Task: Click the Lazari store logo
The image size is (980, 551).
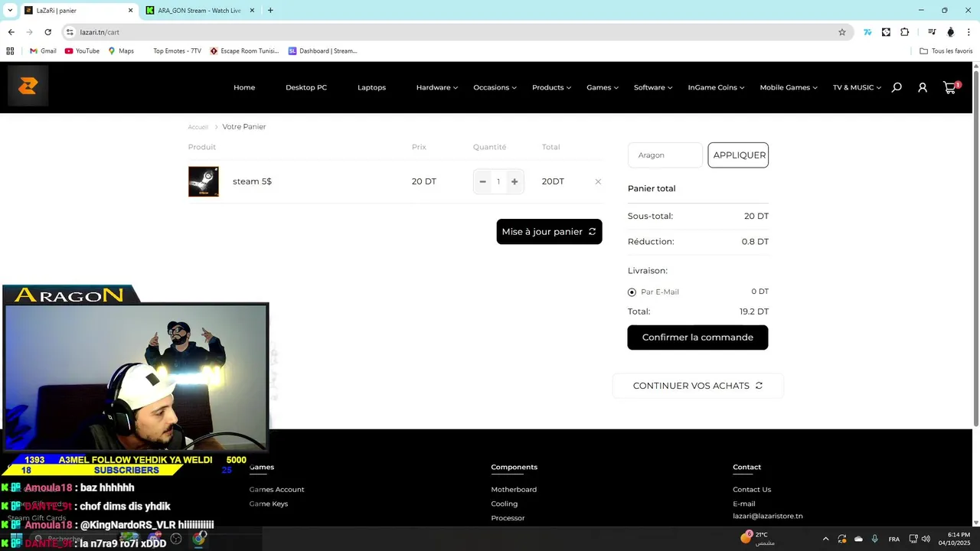Action: pyautogui.click(x=28, y=86)
